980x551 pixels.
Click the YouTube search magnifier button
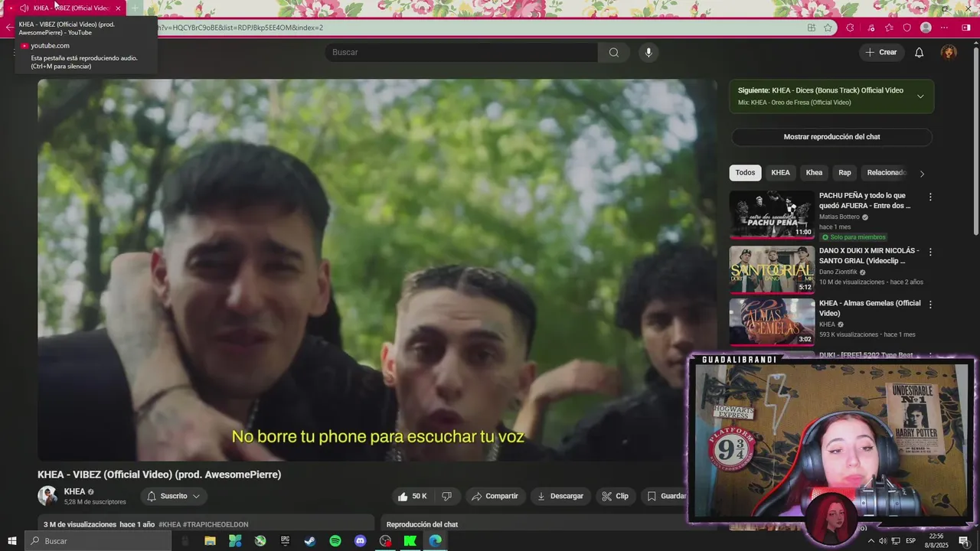614,52
